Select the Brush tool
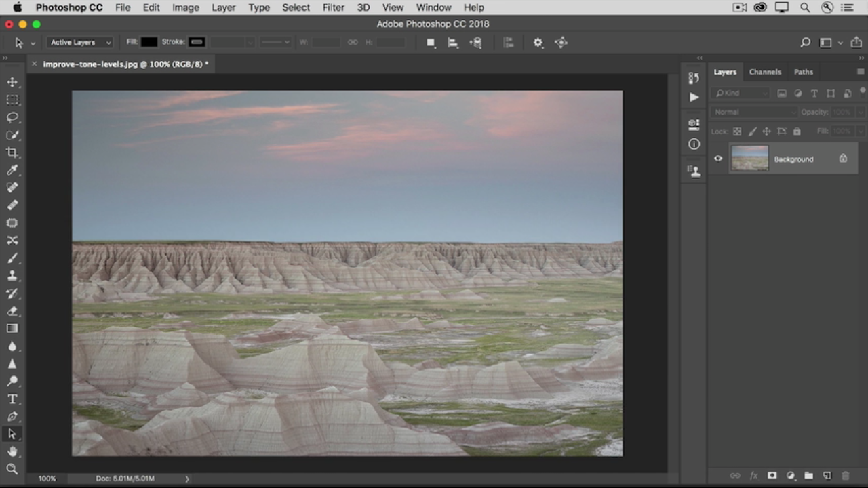This screenshot has height=488, width=868. (12, 258)
